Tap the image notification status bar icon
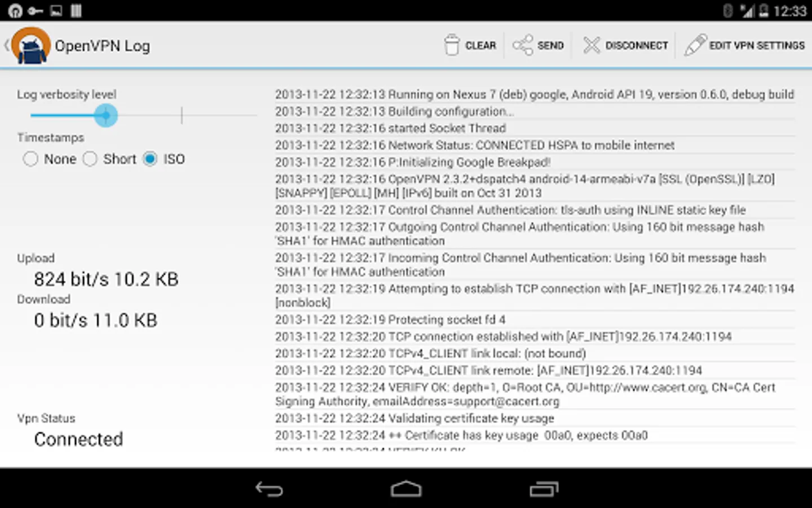This screenshot has height=508, width=812. point(56,11)
